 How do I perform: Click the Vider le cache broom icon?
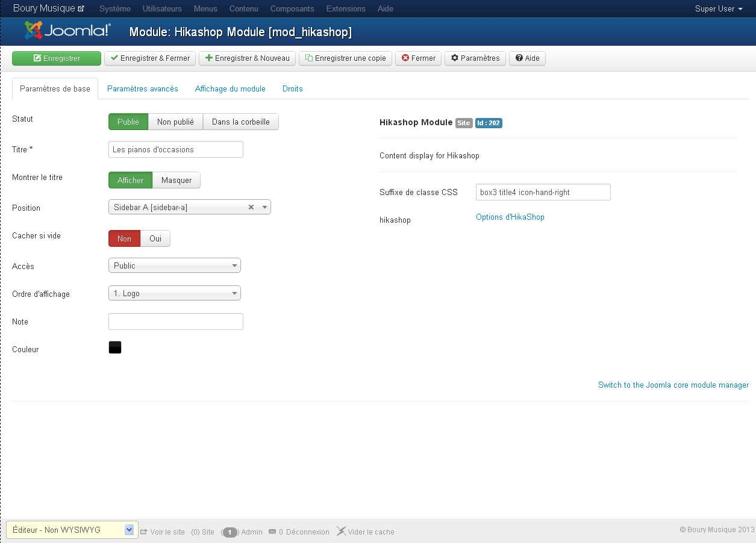tap(341, 531)
